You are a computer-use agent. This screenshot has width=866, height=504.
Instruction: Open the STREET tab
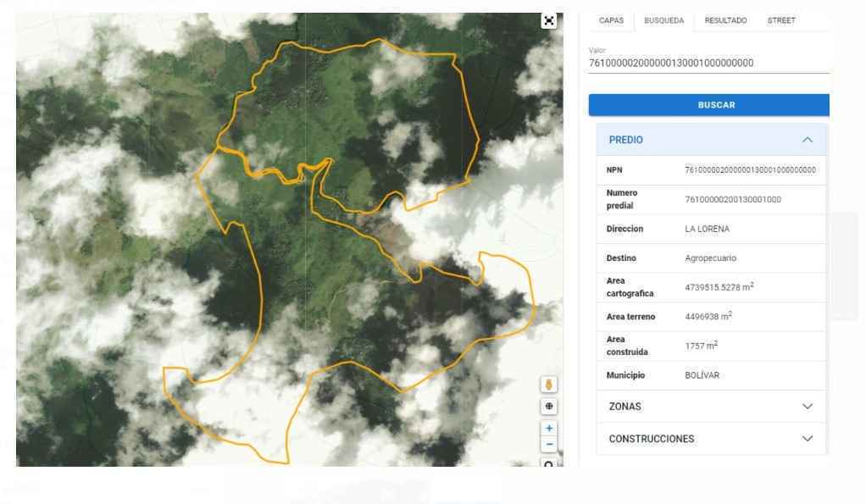click(x=780, y=21)
